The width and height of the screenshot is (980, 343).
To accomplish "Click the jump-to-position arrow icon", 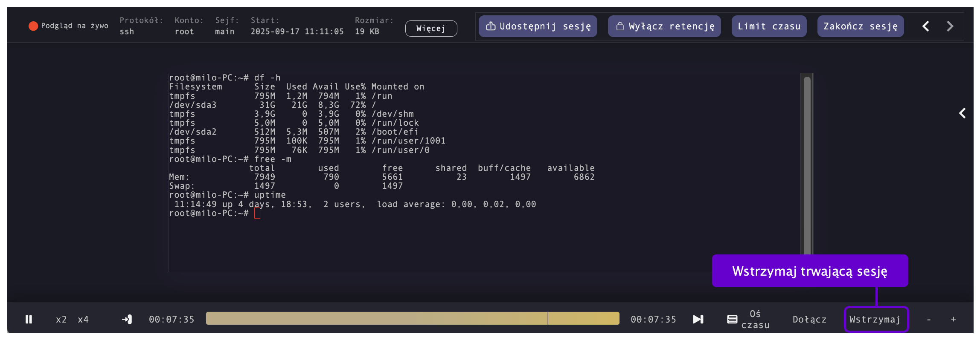I will (127, 320).
